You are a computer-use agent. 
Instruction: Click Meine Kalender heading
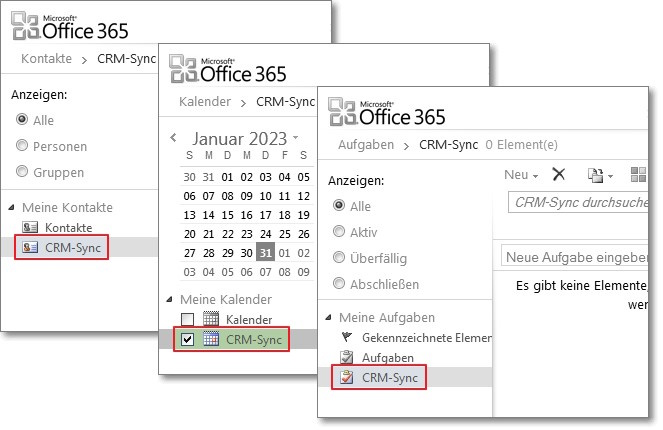(x=226, y=299)
